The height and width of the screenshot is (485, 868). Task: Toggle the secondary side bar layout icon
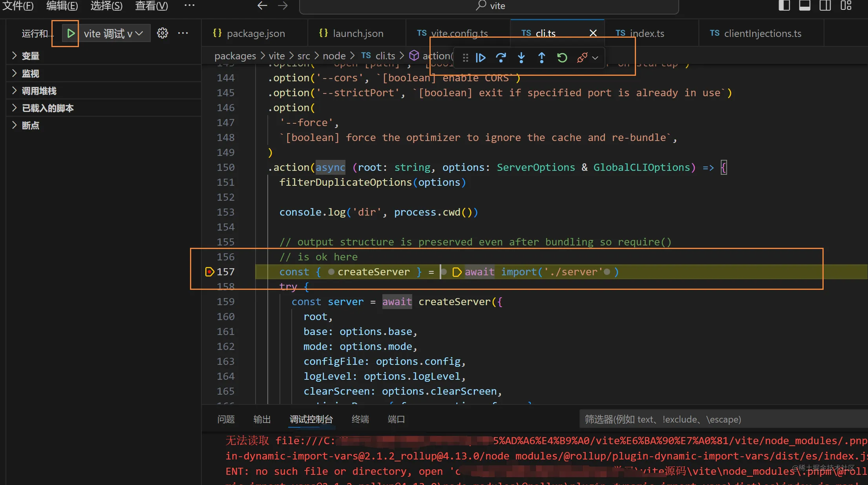(x=825, y=5)
